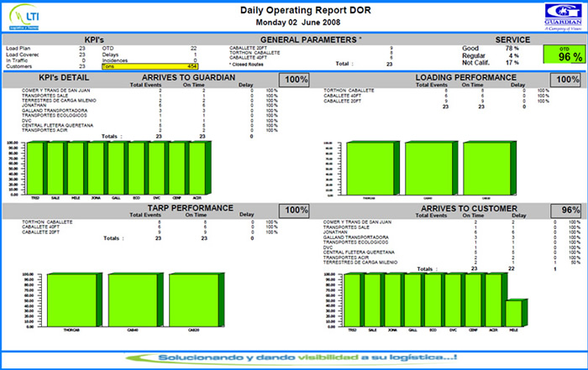This screenshot has width=588, height=370.
Task: Click the 100% badge for Arrives to Guardian
Action: click(293, 80)
